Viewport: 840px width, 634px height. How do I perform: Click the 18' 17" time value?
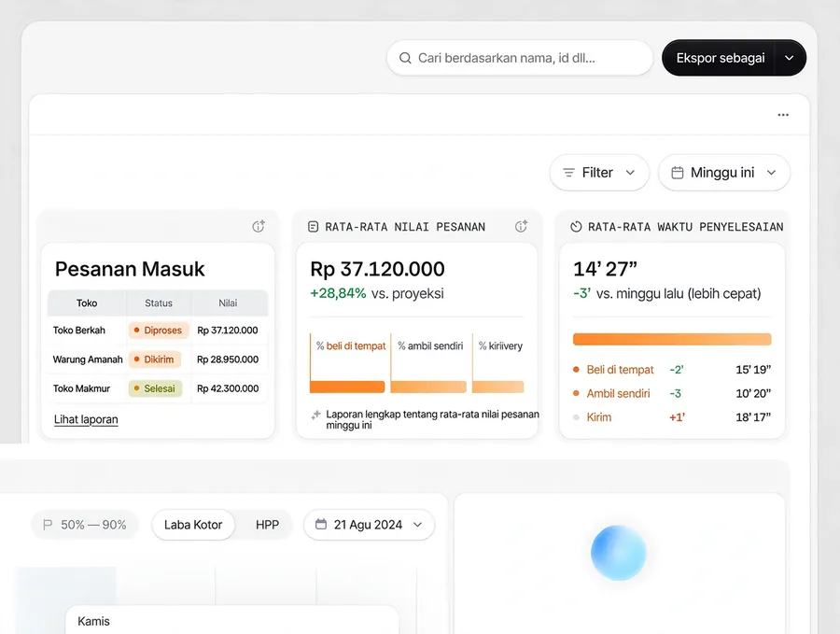pos(753,417)
